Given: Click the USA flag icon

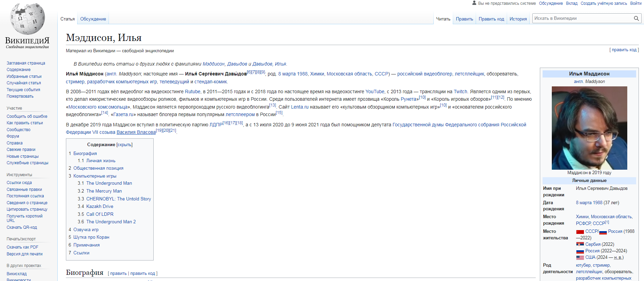Looking at the screenshot, I should pos(580,258).
